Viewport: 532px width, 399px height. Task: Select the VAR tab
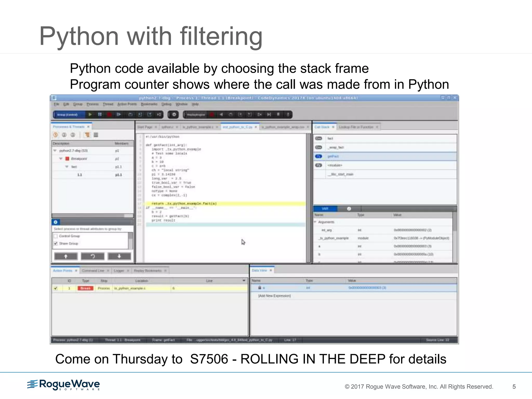325,209
